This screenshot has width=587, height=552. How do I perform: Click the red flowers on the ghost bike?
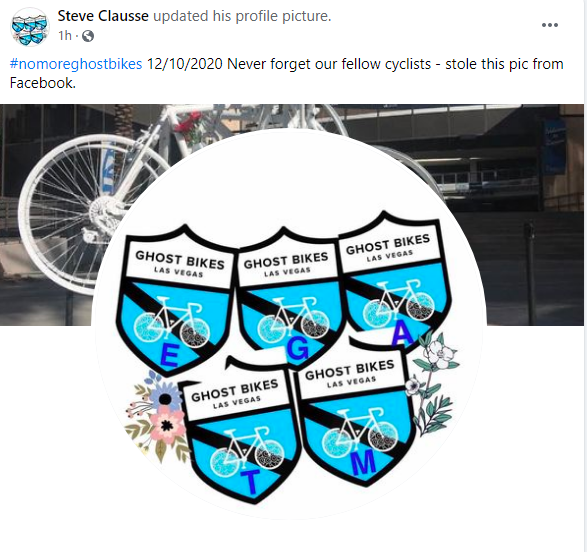(x=188, y=125)
